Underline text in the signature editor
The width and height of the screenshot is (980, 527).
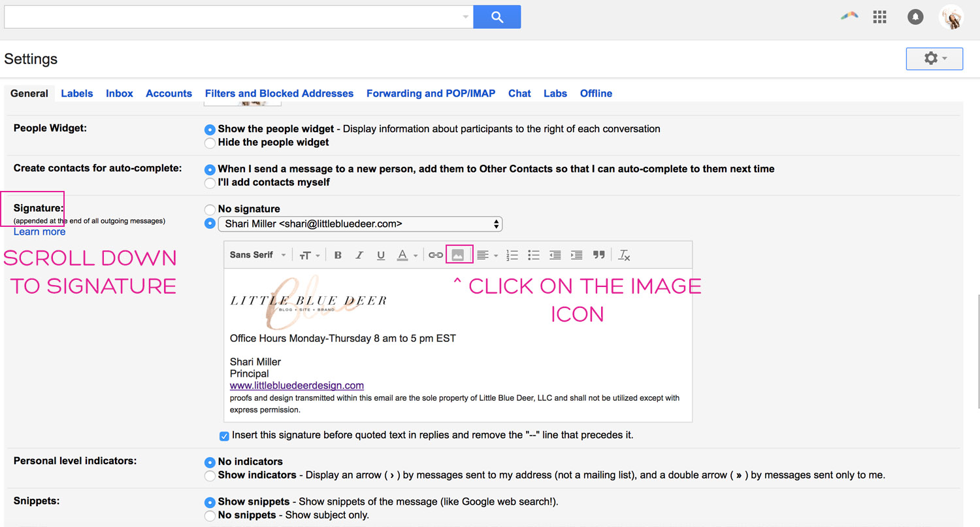click(380, 254)
